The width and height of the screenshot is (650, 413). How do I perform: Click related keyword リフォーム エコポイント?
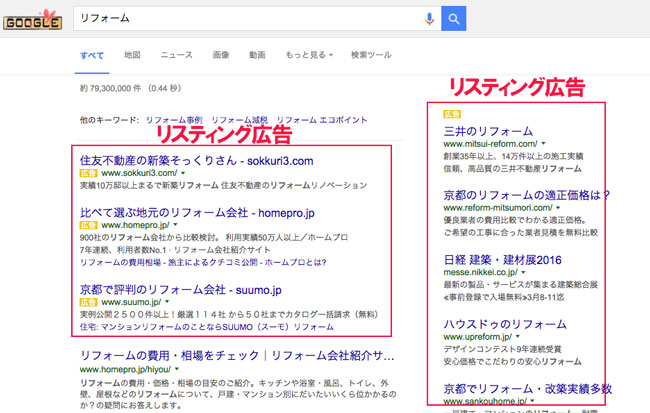[x=322, y=120]
